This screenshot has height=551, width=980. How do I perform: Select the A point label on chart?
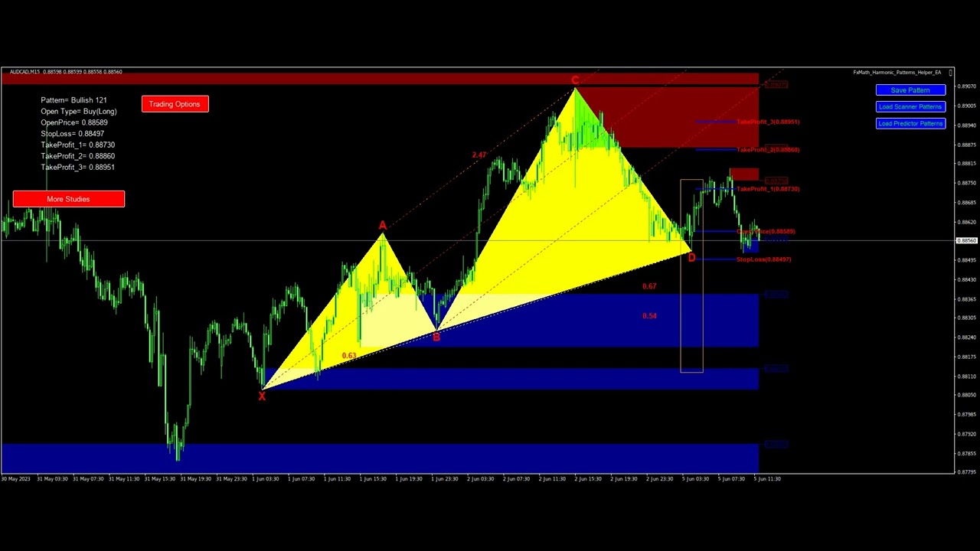[x=382, y=226]
